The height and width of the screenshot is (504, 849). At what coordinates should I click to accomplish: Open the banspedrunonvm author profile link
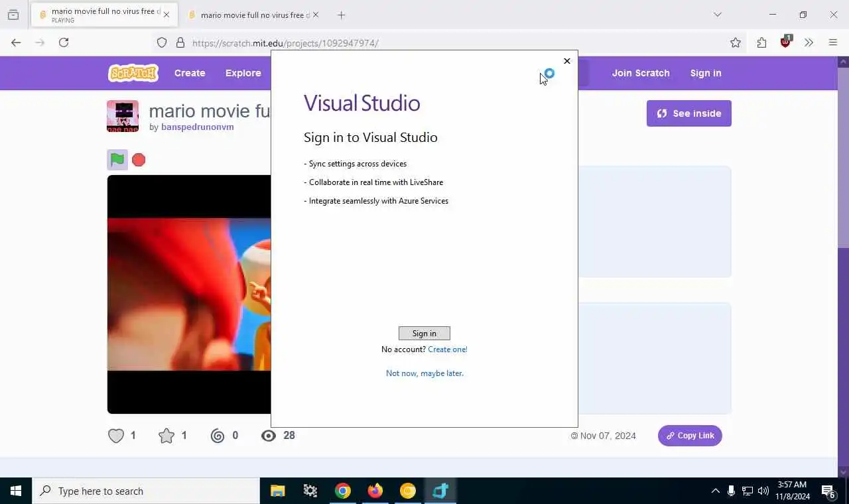point(198,127)
